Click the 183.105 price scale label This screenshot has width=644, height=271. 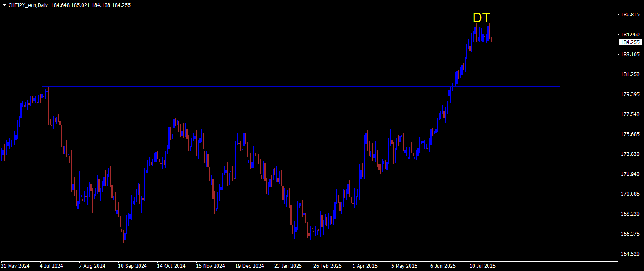tap(630, 55)
